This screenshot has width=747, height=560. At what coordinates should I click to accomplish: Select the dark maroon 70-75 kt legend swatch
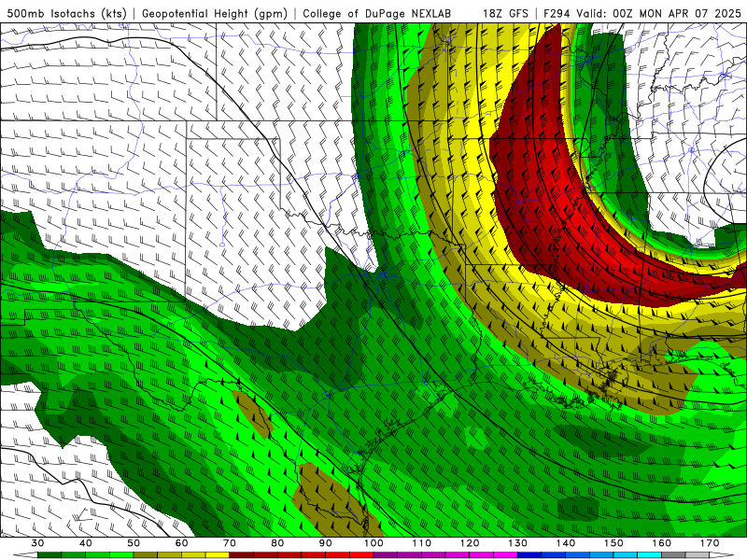[242, 555]
